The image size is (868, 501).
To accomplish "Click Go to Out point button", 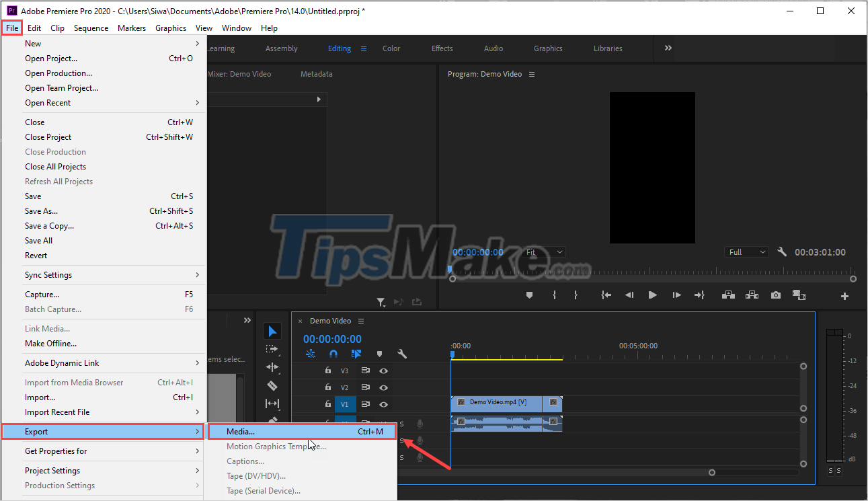I will tap(699, 295).
